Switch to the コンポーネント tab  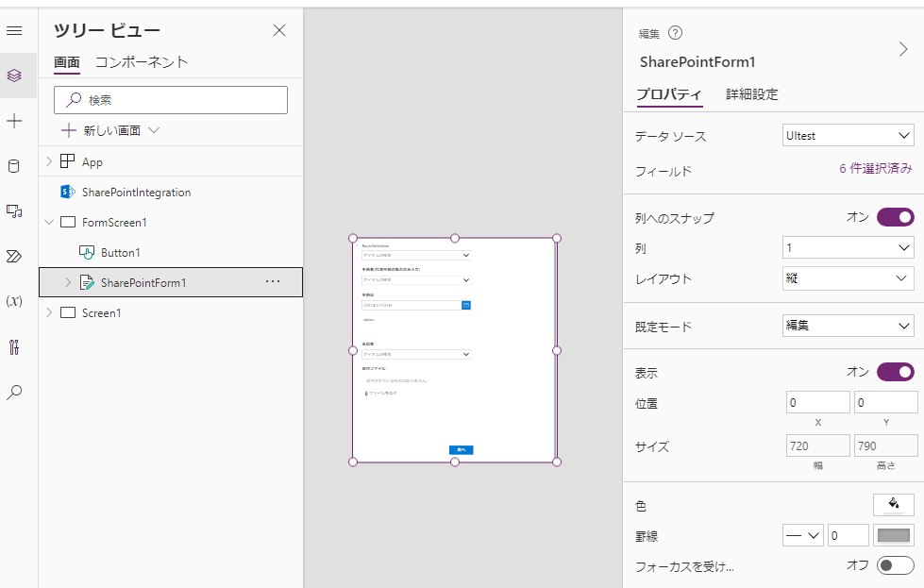coord(142,62)
